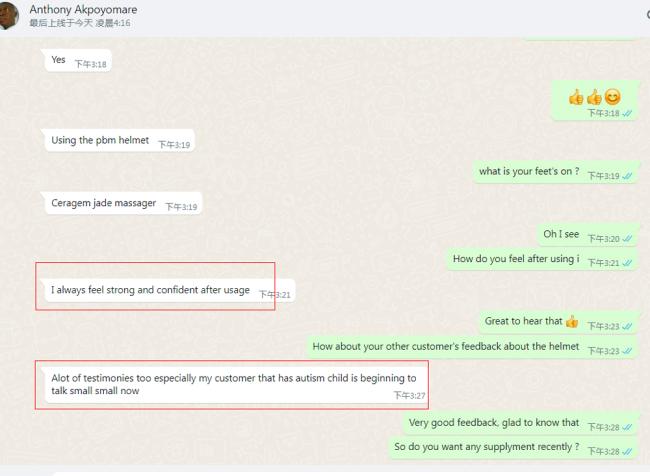
Task: Click read ticks on emoji message
Action: click(627, 113)
